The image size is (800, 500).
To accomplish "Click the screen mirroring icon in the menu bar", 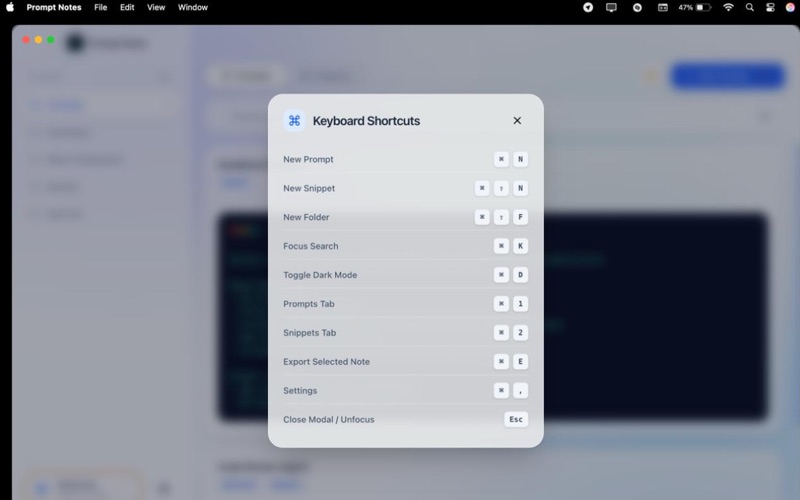I will coord(611,7).
